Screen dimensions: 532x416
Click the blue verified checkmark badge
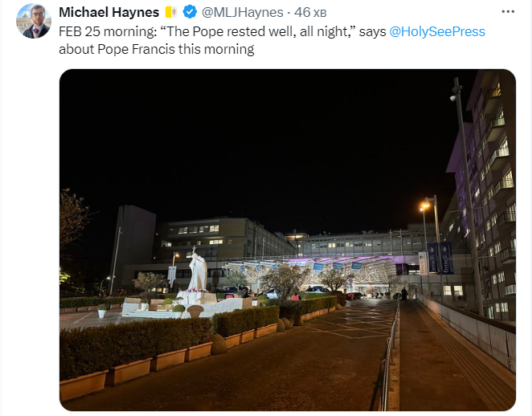click(x=190, y=12)
